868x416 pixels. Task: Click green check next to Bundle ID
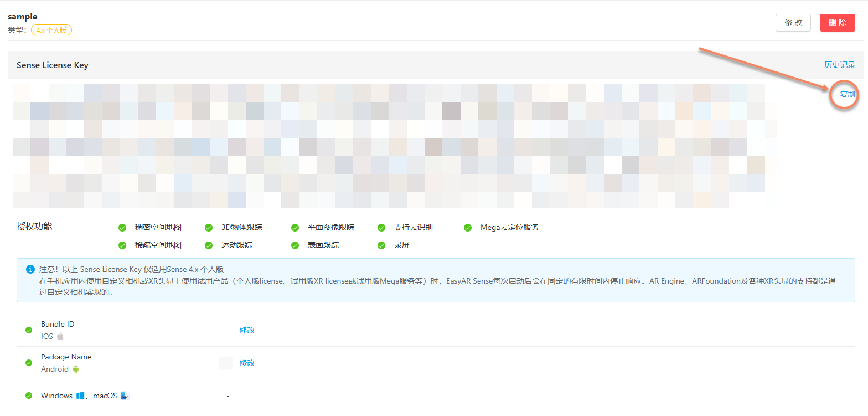coord(29,330)
